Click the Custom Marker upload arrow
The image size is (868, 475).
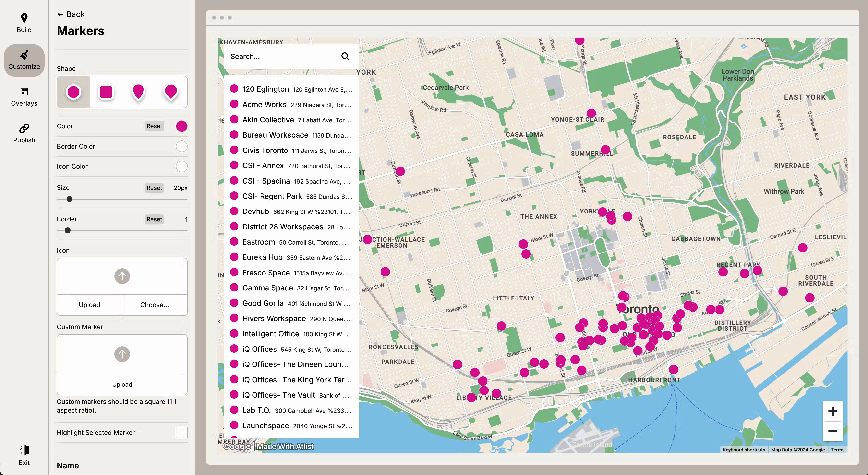coord(122,354)
